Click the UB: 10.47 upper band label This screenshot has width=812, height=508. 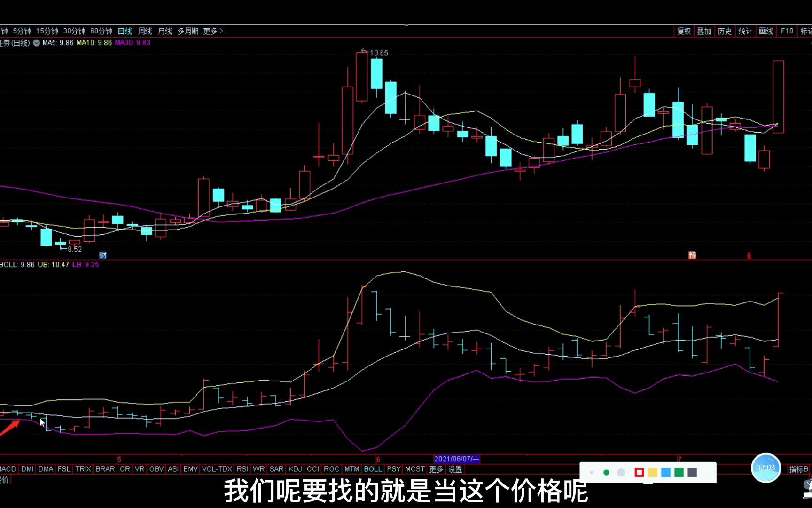point(54,265)
